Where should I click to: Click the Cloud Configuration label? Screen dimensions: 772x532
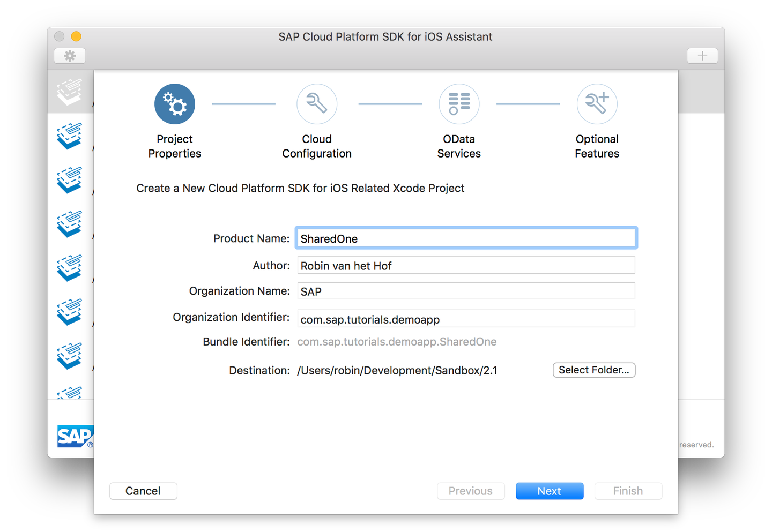317,146
